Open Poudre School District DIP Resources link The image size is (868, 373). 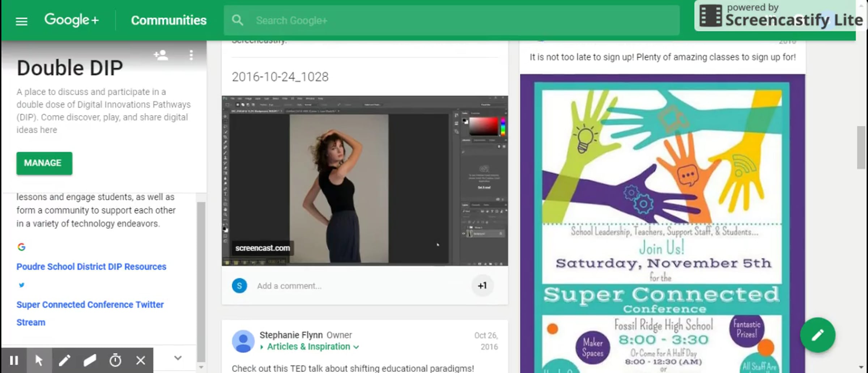pos(91,267)
